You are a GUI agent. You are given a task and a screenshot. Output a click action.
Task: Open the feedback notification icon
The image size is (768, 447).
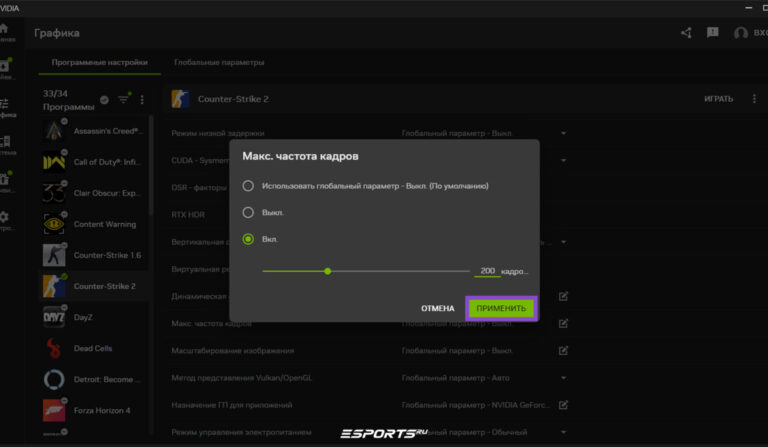713,32
